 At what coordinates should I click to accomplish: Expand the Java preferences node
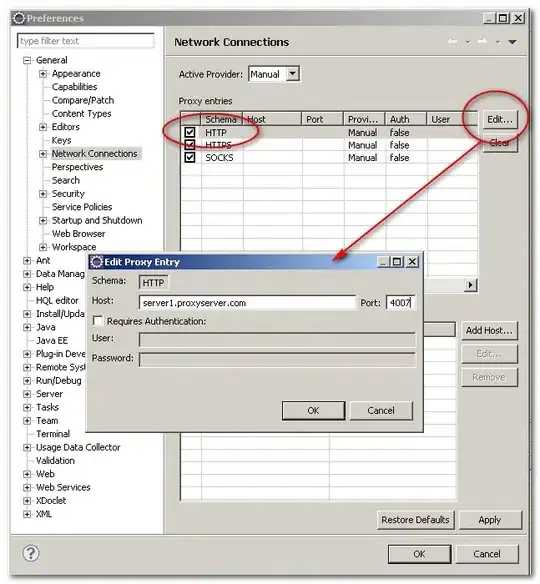(x=27, y=327)
